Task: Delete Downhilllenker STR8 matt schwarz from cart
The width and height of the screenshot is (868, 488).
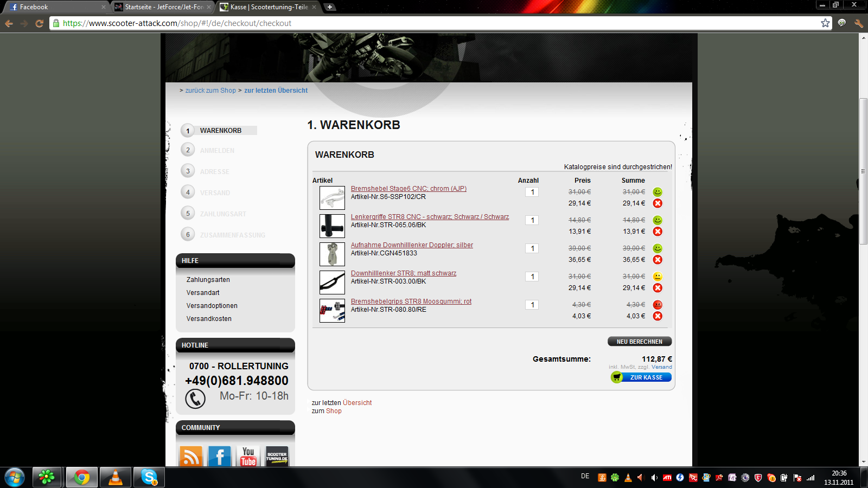Action: (x=658, y=288)
